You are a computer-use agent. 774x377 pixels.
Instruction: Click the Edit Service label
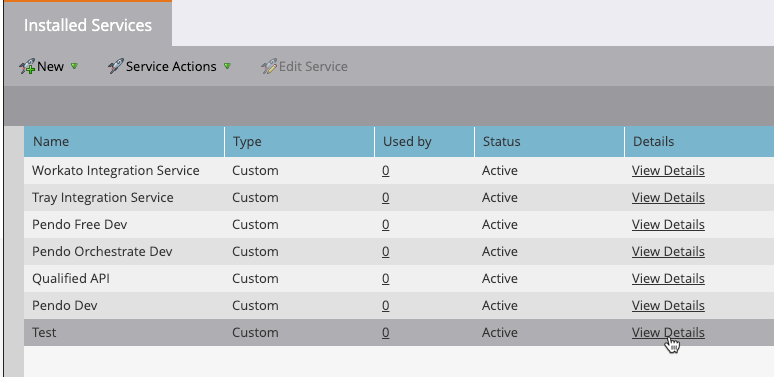point(313,66)
